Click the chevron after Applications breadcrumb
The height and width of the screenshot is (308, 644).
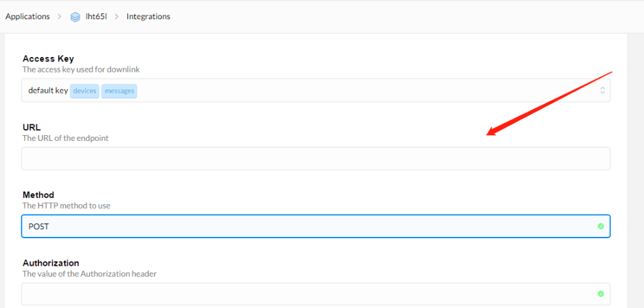coord(60,17)
